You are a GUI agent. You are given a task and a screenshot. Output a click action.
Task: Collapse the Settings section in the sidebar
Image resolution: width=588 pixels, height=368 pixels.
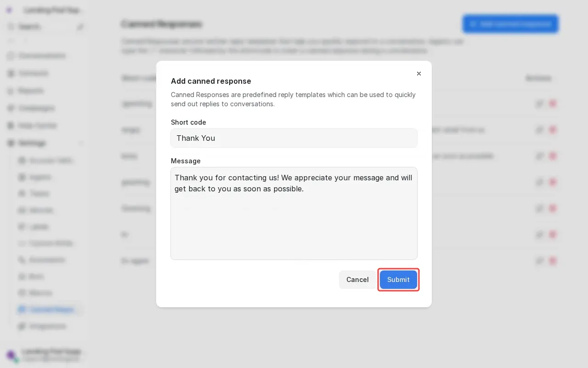tap(81, 143)
